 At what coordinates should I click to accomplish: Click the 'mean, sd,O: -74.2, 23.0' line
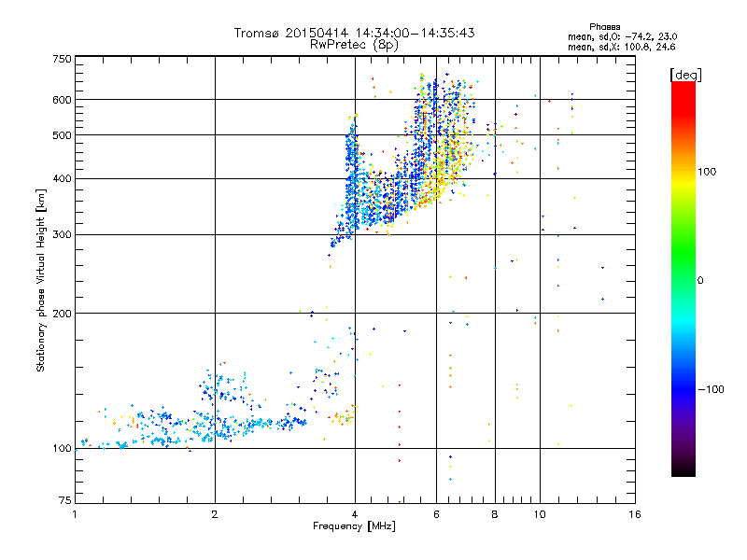point(622,36)
